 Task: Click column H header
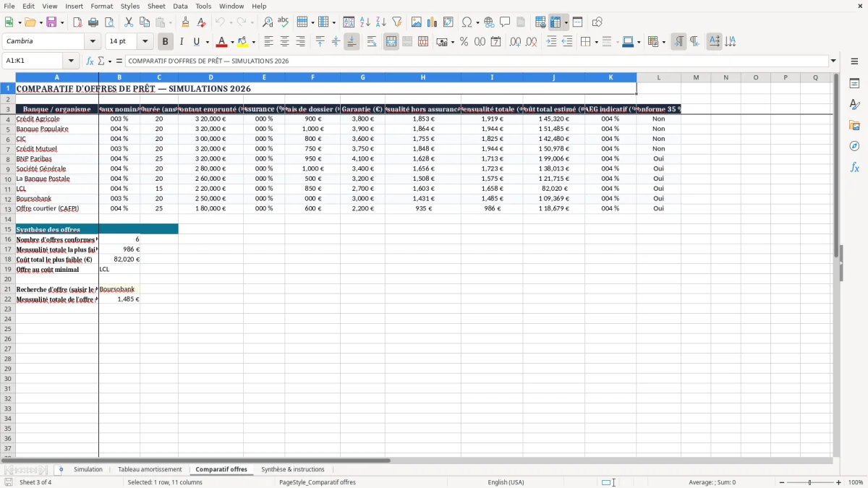[423, 77]
